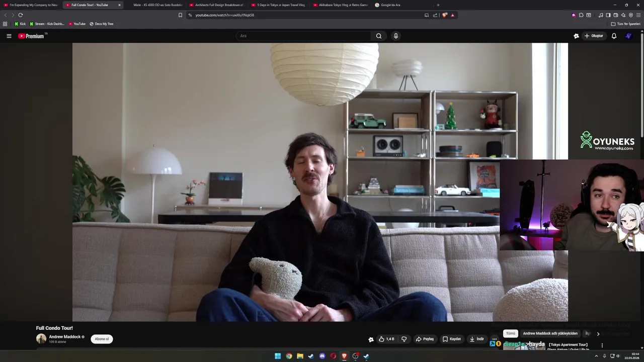Open the browser sidebar panel icon
644x362 pixels.
pyautogui.click(x=608, y=15)
